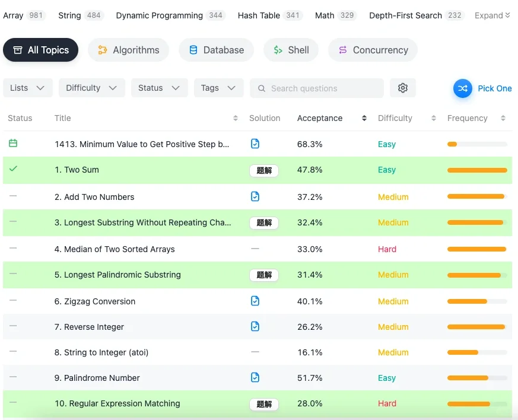Filter by String topic tag
The height and width of the screenshot is (420, 518).
[x=81, y=15]
